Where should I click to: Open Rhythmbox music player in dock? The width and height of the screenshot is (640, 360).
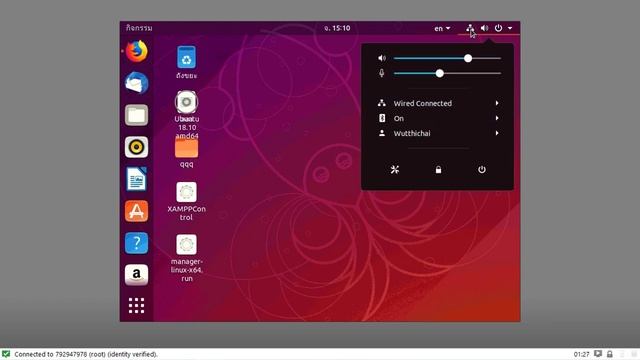click(x=137, y=147)
